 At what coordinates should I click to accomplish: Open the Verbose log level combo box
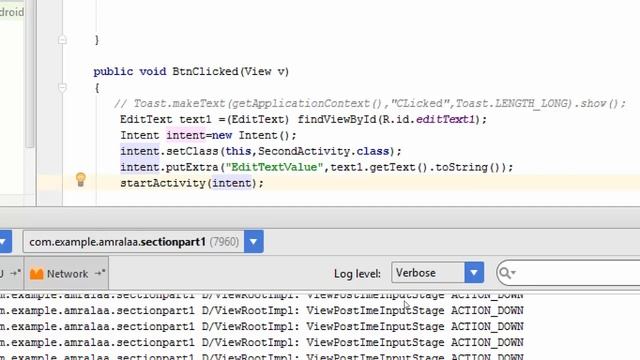coord(437,272)
